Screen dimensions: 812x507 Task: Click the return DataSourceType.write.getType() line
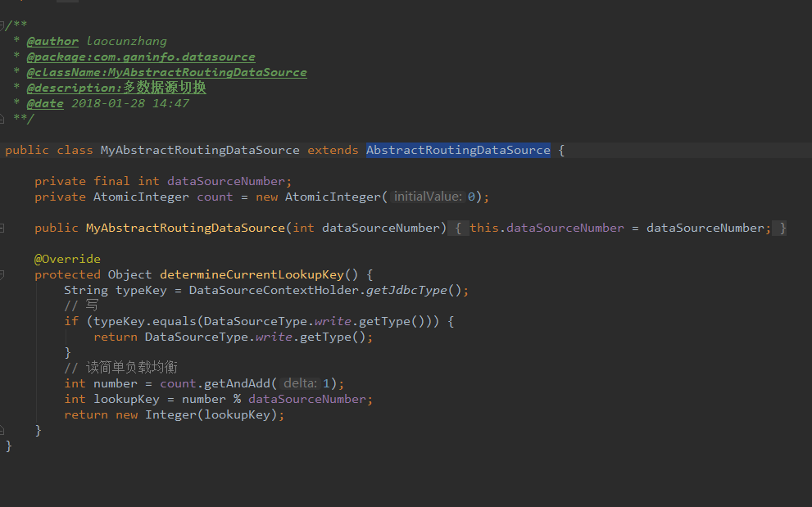233,337
